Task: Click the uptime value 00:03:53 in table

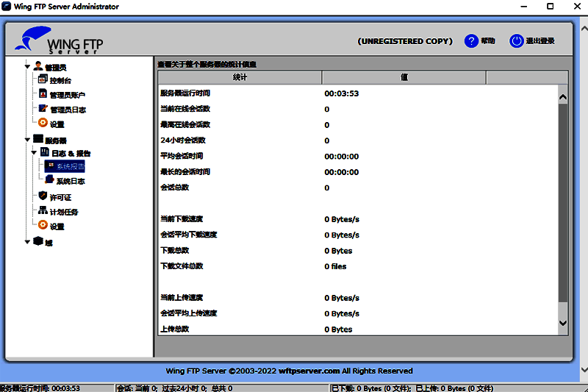Action: 342,93
